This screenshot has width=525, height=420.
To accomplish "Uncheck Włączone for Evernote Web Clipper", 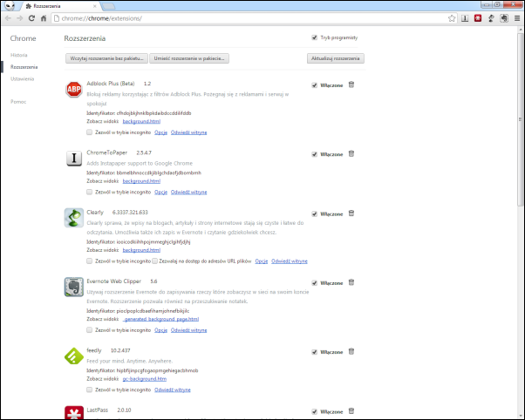I will coord(315,283).
